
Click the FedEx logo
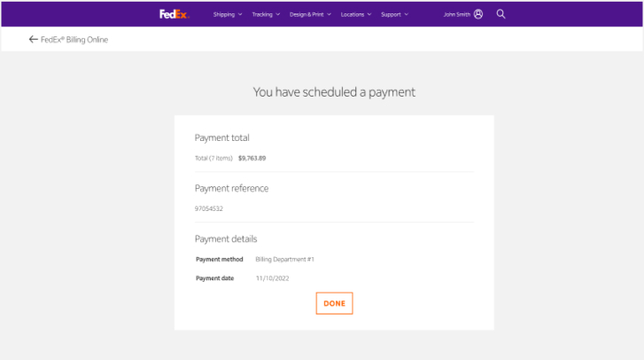(x=174, y=14)
